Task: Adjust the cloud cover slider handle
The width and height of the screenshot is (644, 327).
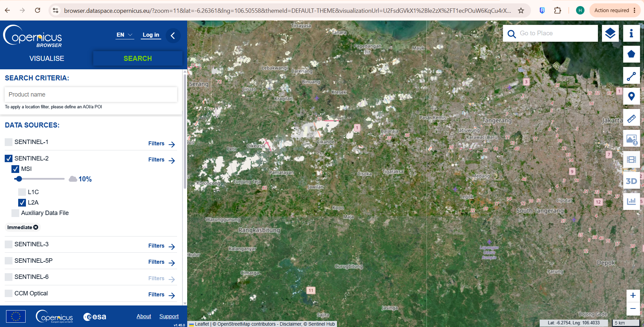Action: click(x=19, y=179)
